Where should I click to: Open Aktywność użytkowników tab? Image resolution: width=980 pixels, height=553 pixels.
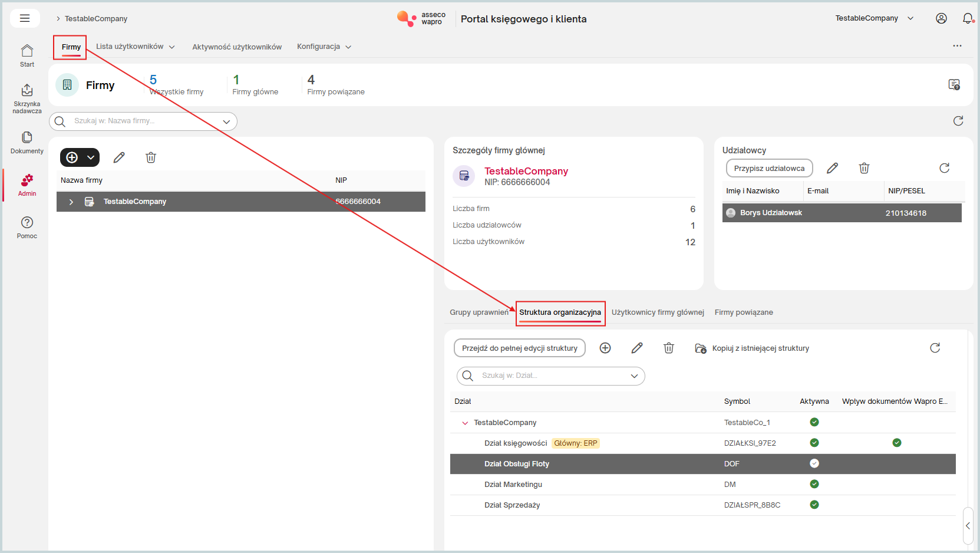(x=237, y=47)
